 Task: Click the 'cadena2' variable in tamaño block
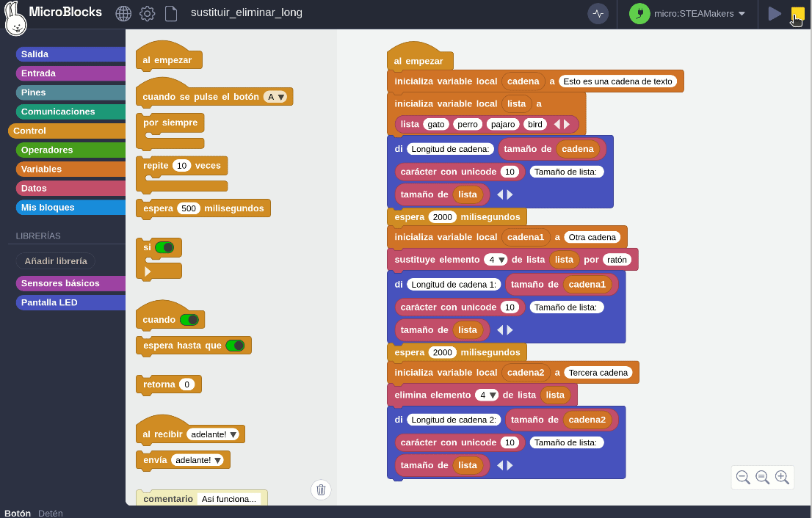tap(587, 420)
